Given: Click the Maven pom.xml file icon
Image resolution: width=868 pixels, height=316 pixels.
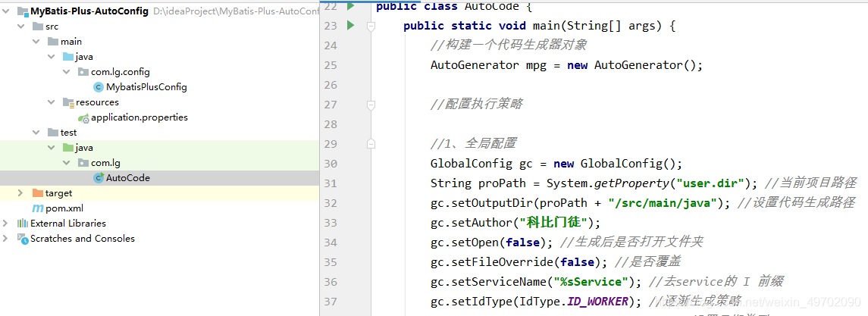Looking at the screenshot, I should click(38, 208).
